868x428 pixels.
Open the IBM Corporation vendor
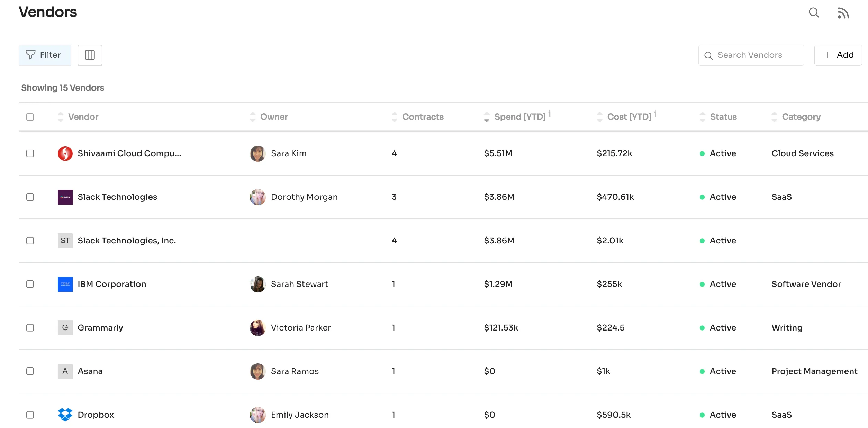tap(112, 284)
